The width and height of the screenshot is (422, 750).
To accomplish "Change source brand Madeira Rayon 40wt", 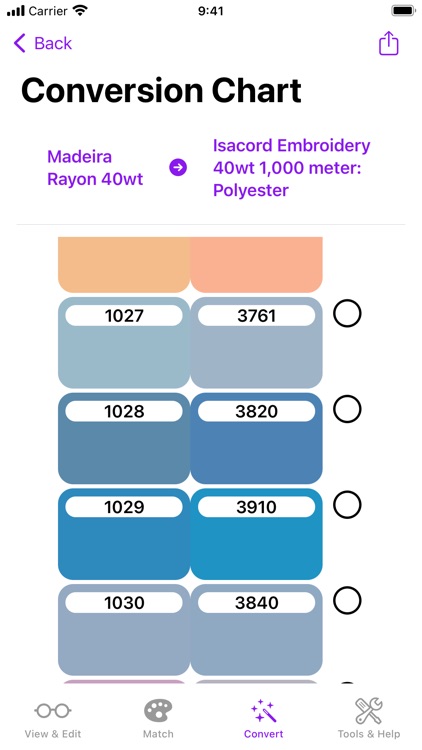I will tap(95, 168).
